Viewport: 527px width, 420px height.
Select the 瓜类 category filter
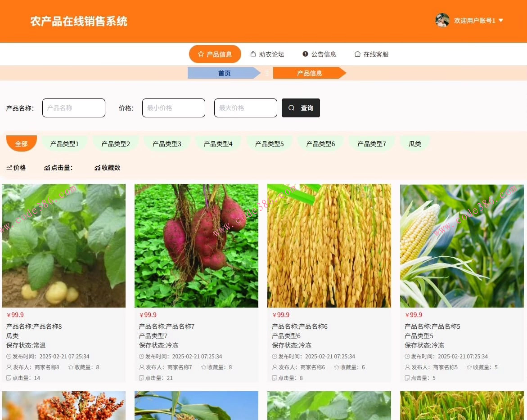(x=414, y=143)
